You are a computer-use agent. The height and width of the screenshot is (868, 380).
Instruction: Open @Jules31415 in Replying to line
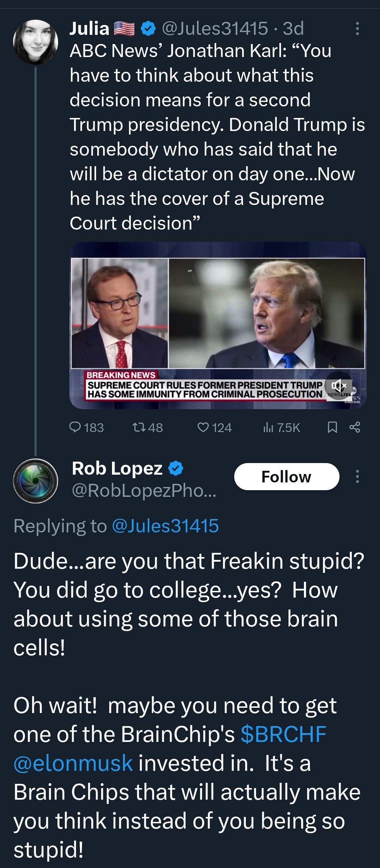tap(165, 526)
